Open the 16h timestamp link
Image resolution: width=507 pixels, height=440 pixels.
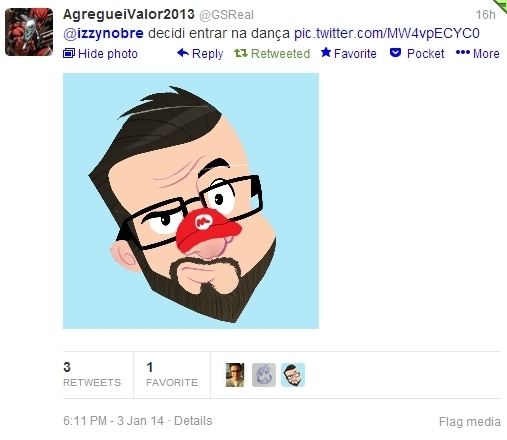coord(485,15)
